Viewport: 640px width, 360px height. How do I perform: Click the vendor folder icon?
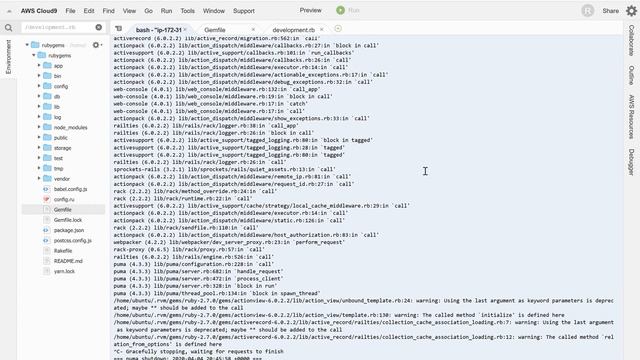tap(47, 178)
